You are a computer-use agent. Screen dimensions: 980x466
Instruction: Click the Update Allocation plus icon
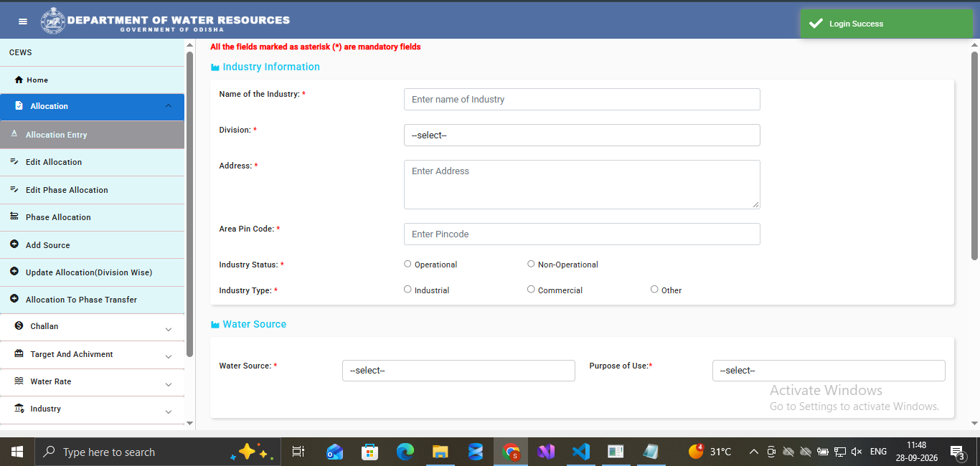(x=14, y=272)
